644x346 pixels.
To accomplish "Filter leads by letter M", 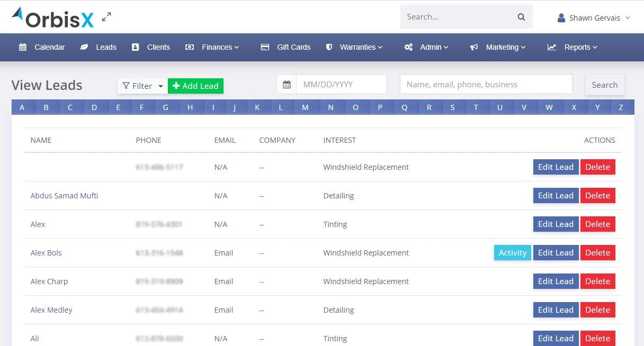I will pyautogui.click(x=306, y=107).
